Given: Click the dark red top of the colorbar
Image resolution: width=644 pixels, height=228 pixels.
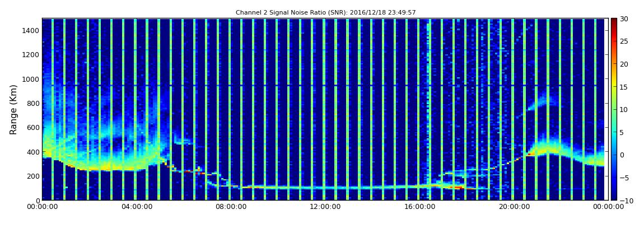Looking at the screenshot, I should (x=614, y=21).
